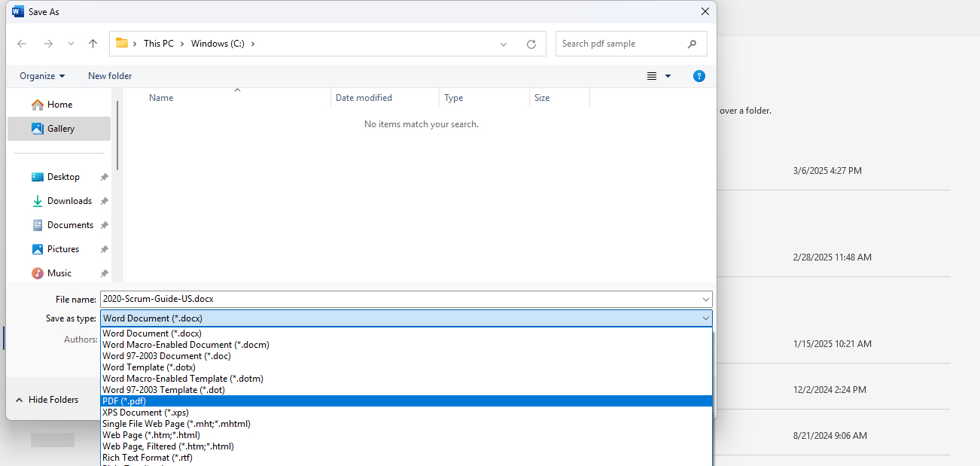980x466 pixels.
Task: Unpin Desktop from the sidebar
Action: pyautogui.click(x=105, y=176)
